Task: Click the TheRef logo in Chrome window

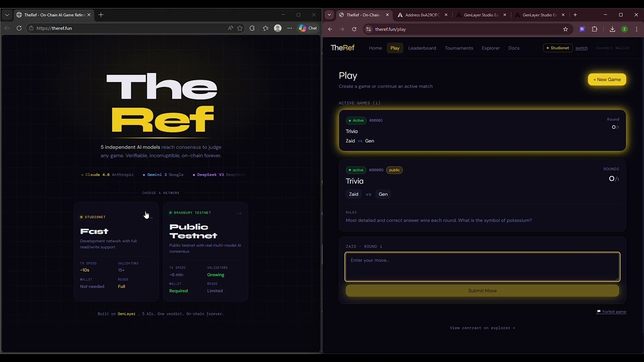Action: click(x=343, y=48)
